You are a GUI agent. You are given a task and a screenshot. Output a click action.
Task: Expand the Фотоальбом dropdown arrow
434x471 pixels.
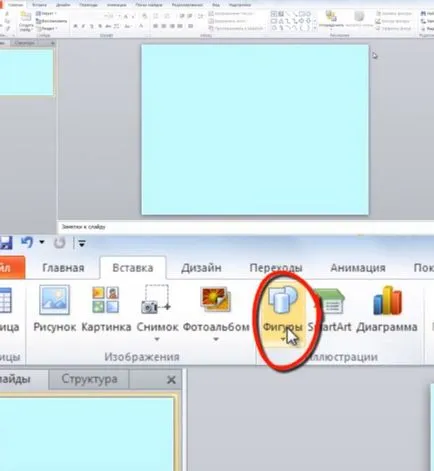pos(216,339)
